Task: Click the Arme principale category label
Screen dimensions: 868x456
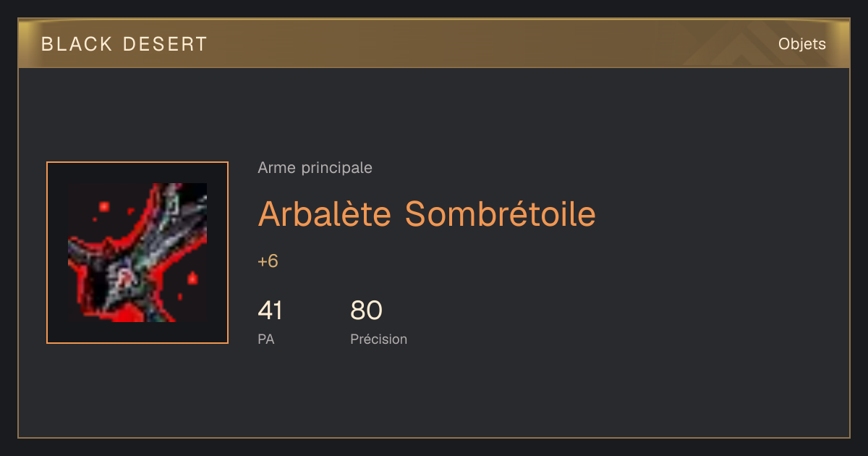Action: tap(315, 168)
